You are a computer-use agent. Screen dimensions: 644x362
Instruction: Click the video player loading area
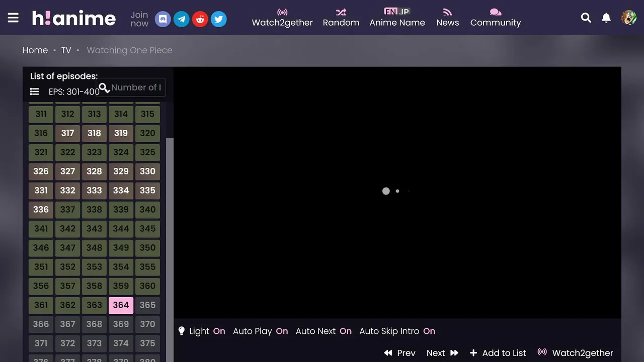tap(397, 193)
